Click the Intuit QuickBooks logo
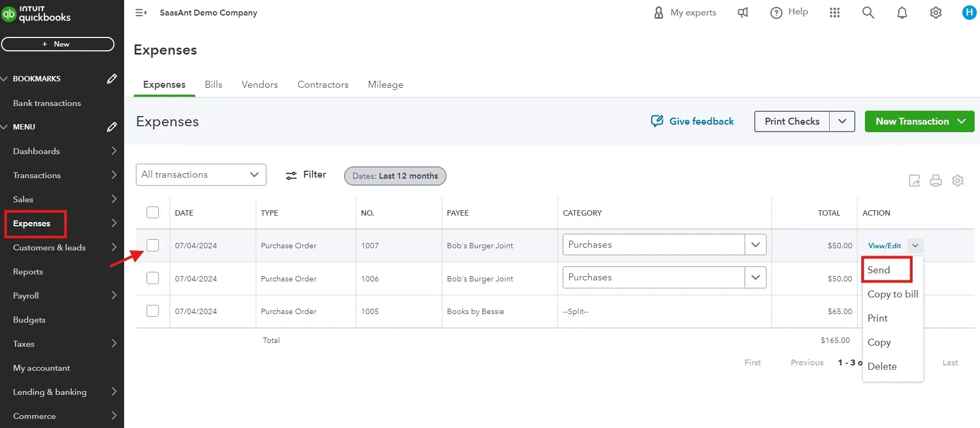 click(x=36, y=13)
